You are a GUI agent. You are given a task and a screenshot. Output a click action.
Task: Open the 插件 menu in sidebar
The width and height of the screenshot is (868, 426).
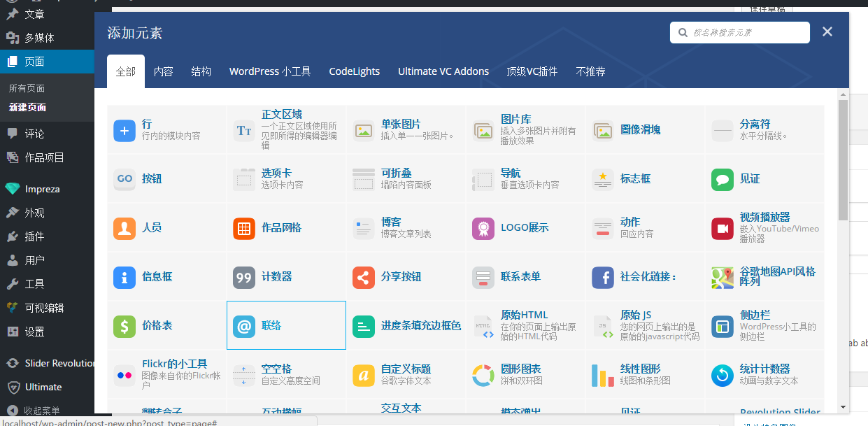[x=34, y=236]
